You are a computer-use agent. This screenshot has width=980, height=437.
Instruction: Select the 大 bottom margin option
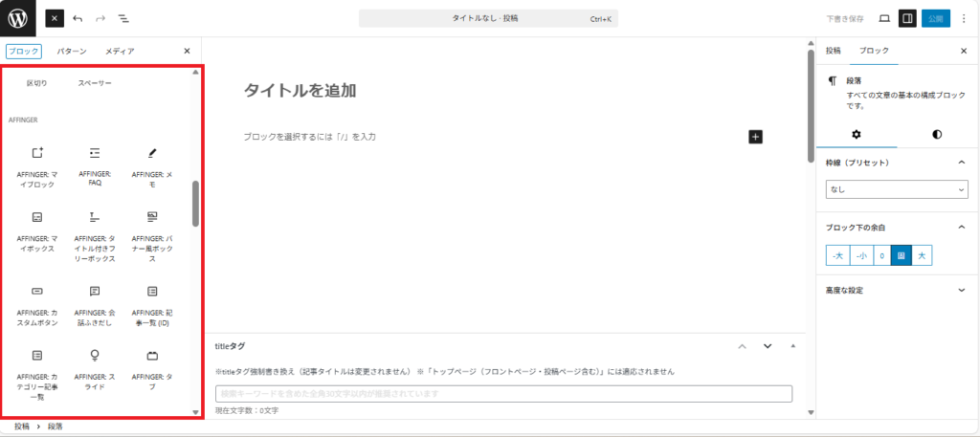pos(921,255)
